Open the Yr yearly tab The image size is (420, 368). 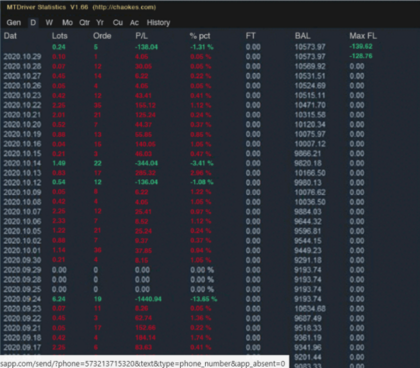coord(100,23)
